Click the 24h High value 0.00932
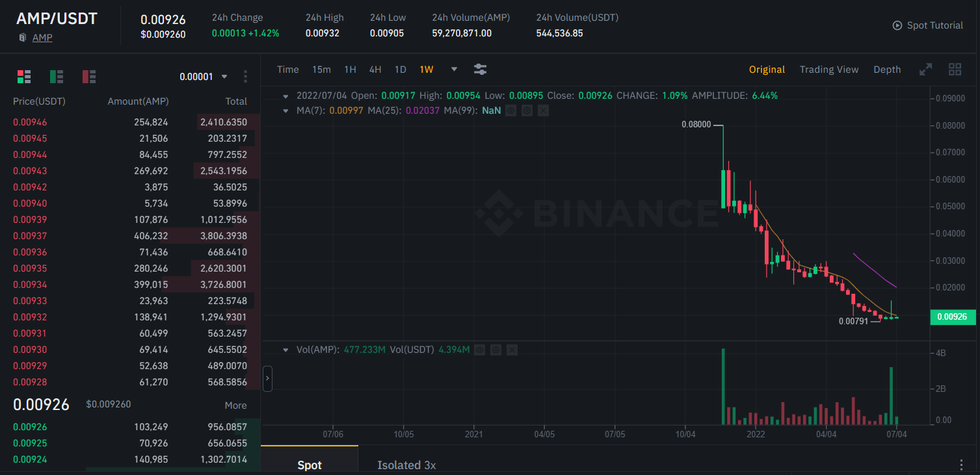 pyautogui.click(x=323, y=33)
